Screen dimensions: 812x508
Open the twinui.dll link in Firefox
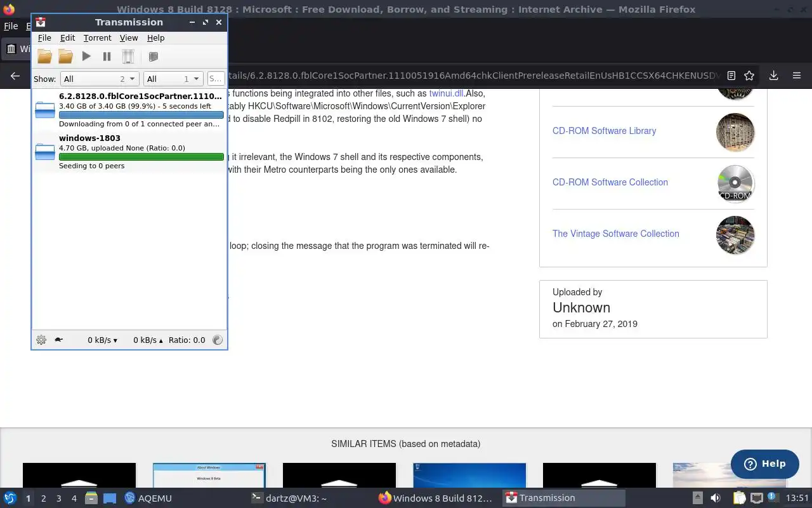click(447, 93)
